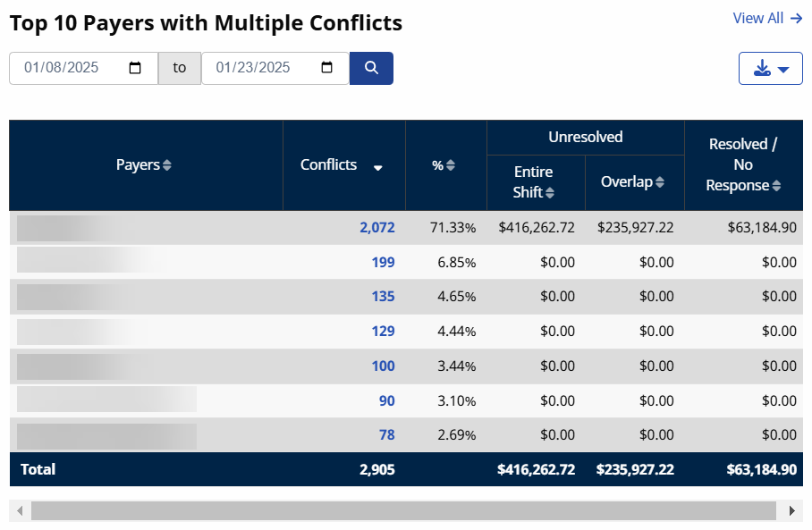Sort the % column
Image resolution: width=812 pixels, height=530 pixels.
click(450, 165)
